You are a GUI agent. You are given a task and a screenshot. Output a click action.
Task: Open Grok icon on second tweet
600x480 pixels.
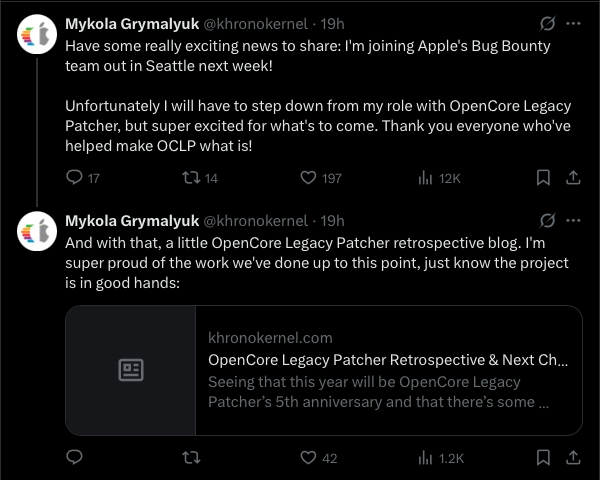547,220
